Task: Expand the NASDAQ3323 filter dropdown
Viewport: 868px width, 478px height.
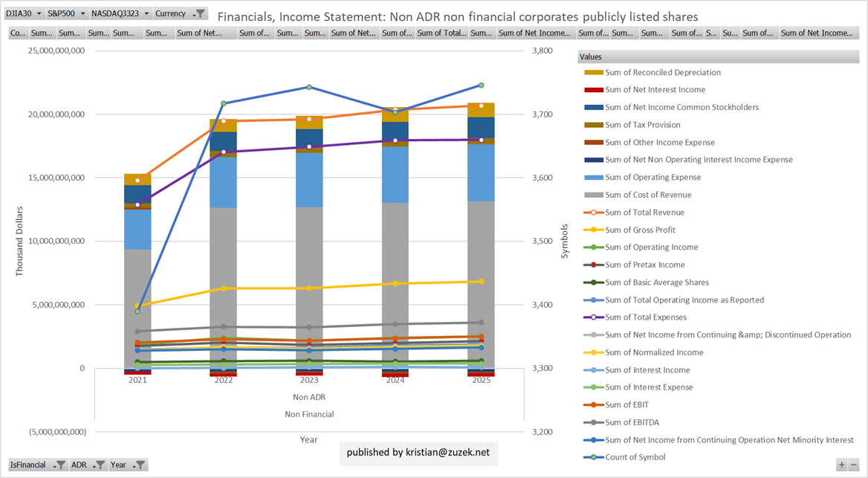Action: (146, 14)
